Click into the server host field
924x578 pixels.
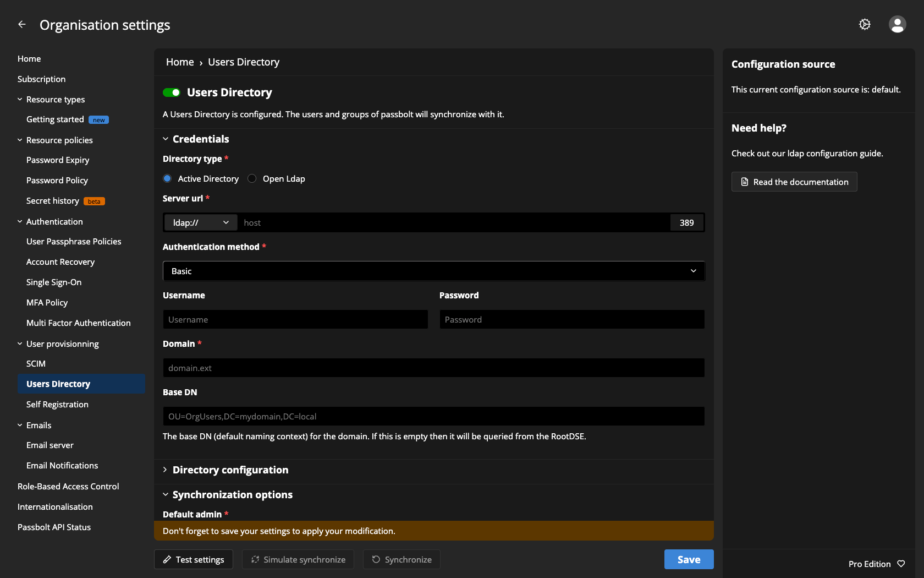454,222
